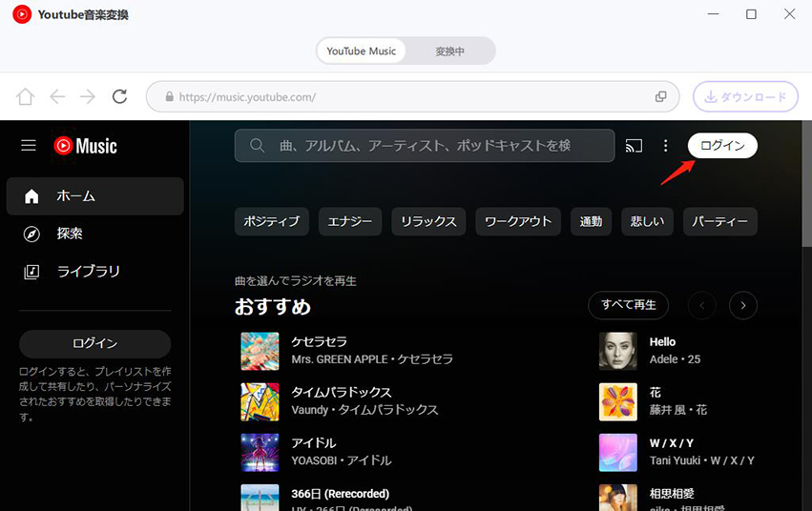
Task: Select the エナジー mood chip
Action: point(350,221)
